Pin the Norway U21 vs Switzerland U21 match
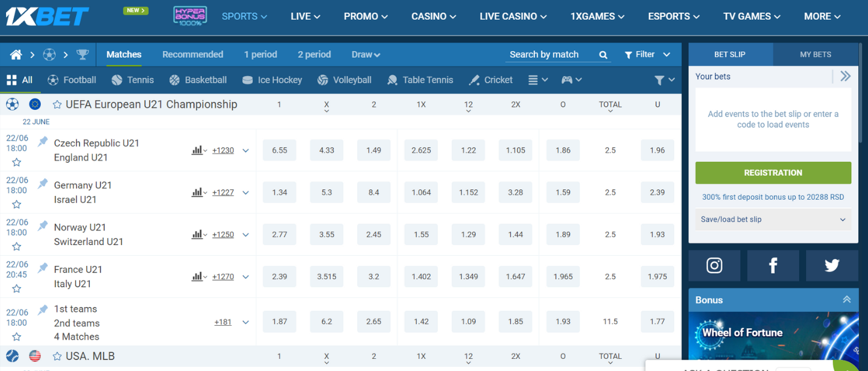The width and height of the screenshot is (868, 371). click(43, 226)
